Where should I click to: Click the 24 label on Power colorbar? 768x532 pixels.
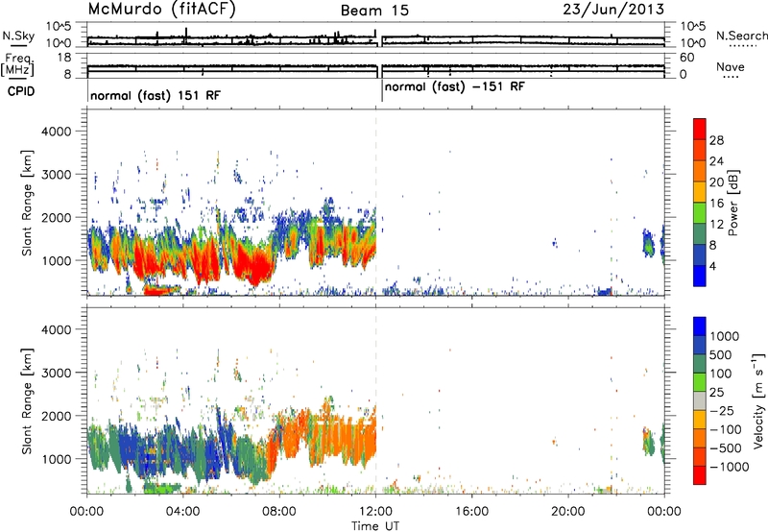coord(716,161)
